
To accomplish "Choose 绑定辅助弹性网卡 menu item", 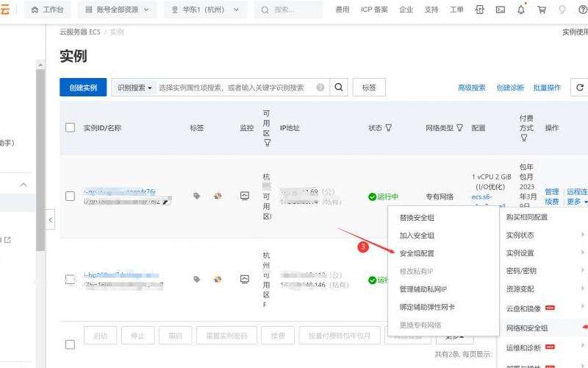I will pos(427,307).
